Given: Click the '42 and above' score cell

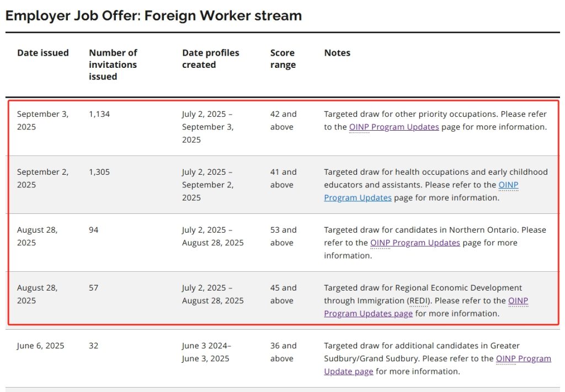Looking at the screenshot, I should (x=283, y=120).
